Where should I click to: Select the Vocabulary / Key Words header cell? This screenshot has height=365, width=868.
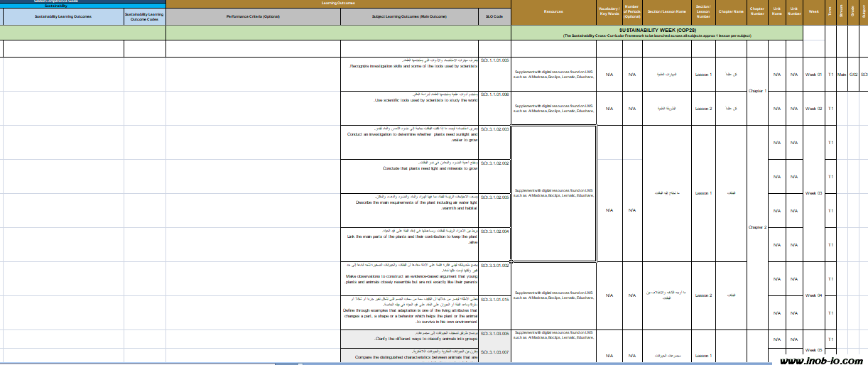pos(609,12)
